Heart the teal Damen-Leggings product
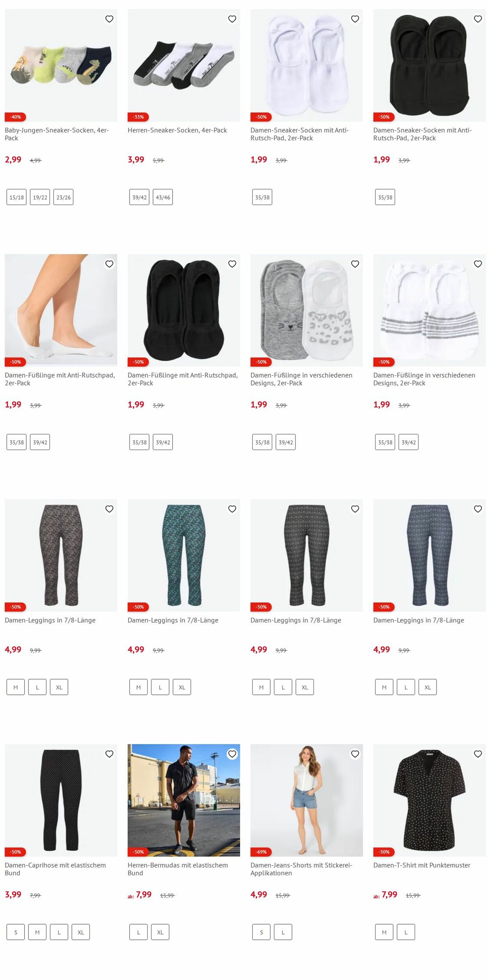 [232, 509]
